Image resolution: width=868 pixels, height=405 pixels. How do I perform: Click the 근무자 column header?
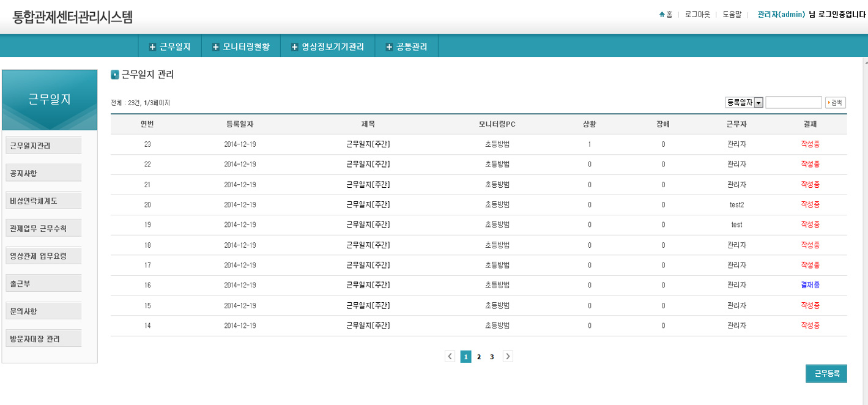click(x=737, y=124)
